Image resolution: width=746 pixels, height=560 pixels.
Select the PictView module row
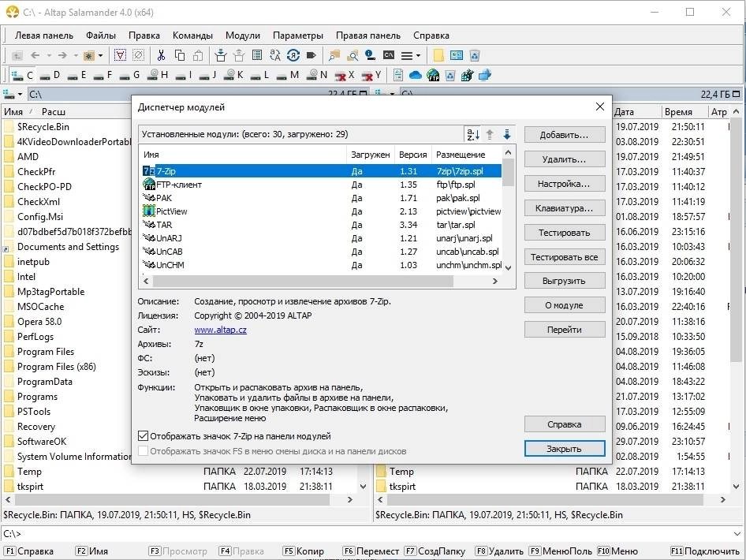322,211
